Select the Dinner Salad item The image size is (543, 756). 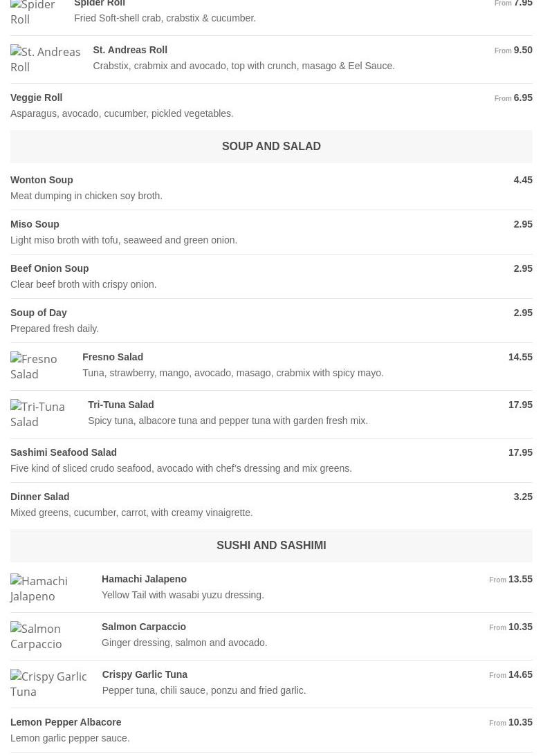[x=39, y=497]
